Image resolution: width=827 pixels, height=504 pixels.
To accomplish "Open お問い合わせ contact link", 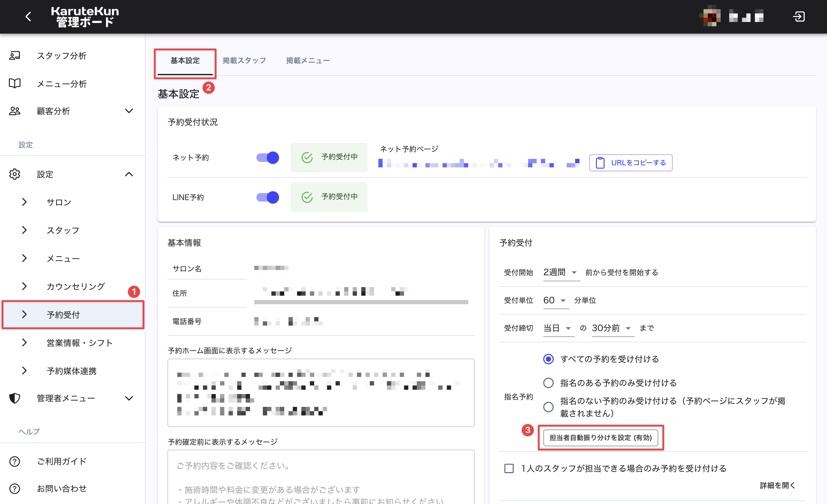I will (62, 488).
